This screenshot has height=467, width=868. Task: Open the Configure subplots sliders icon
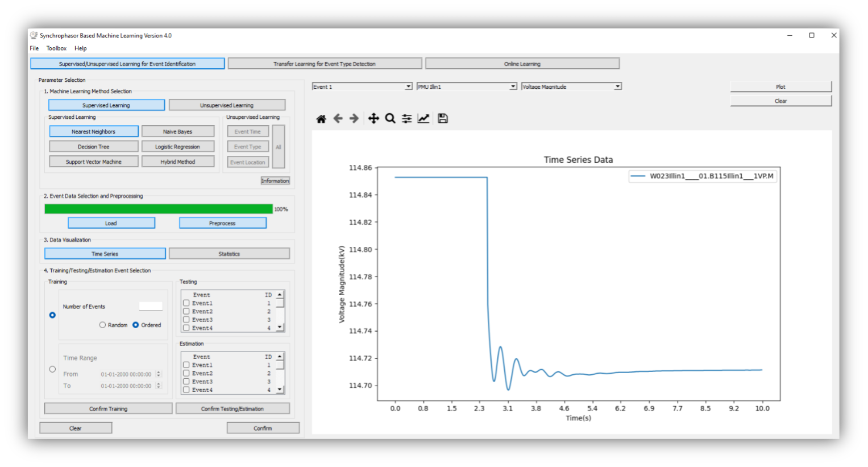pyautogui.click(x=407, y=118)
